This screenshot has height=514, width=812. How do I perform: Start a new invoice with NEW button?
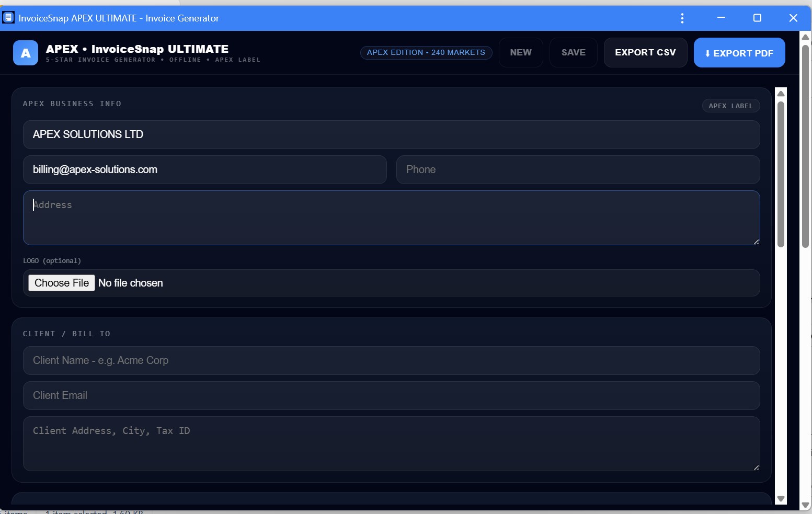point(521,52)
